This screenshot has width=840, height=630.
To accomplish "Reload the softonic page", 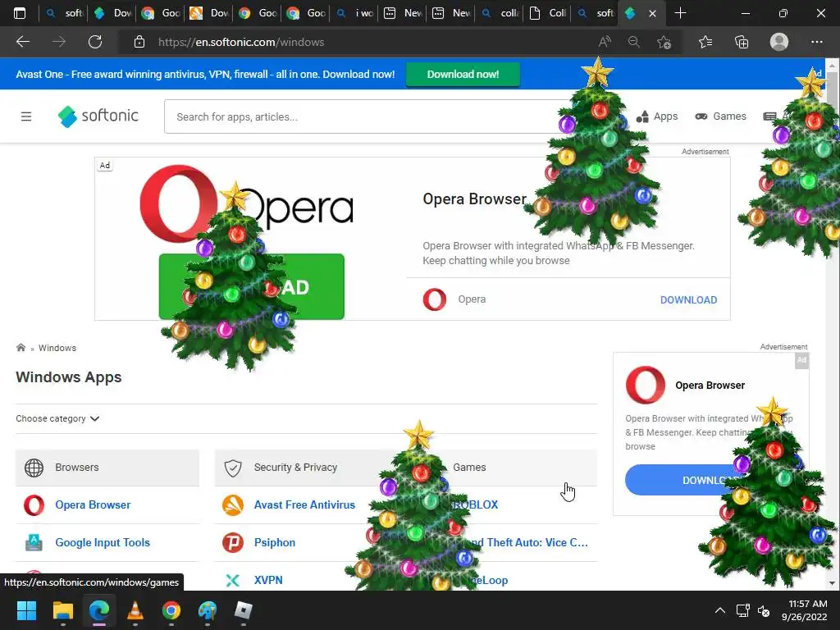I will 95,42.
